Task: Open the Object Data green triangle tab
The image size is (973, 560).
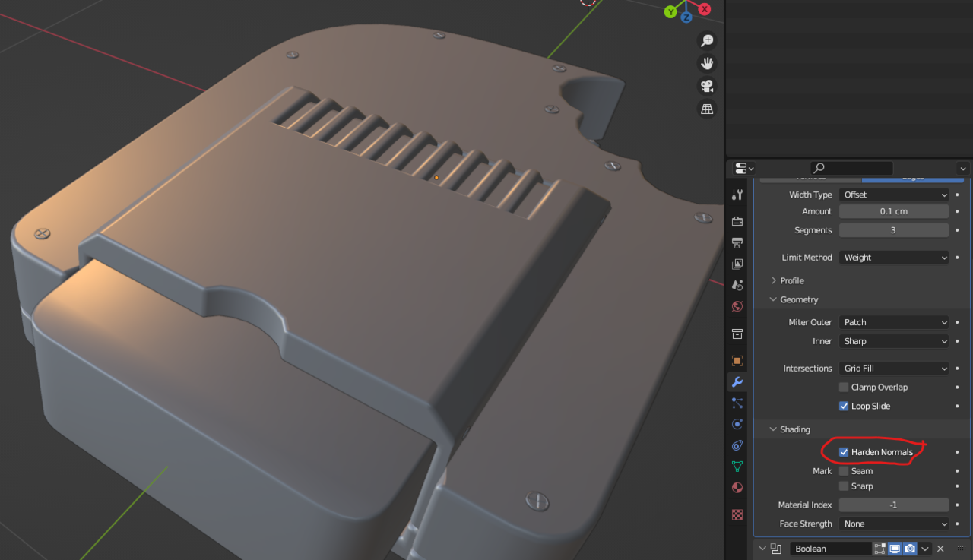Action: [737, 466]
